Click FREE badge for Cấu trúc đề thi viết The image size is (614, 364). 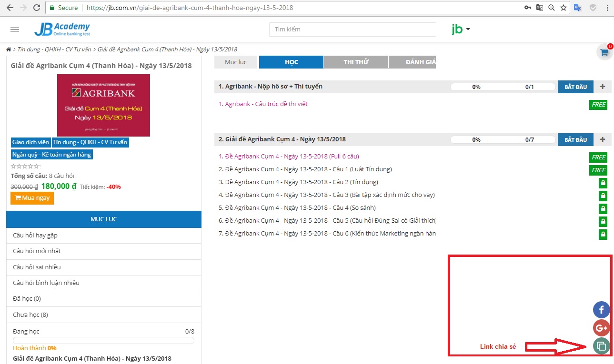598,105
